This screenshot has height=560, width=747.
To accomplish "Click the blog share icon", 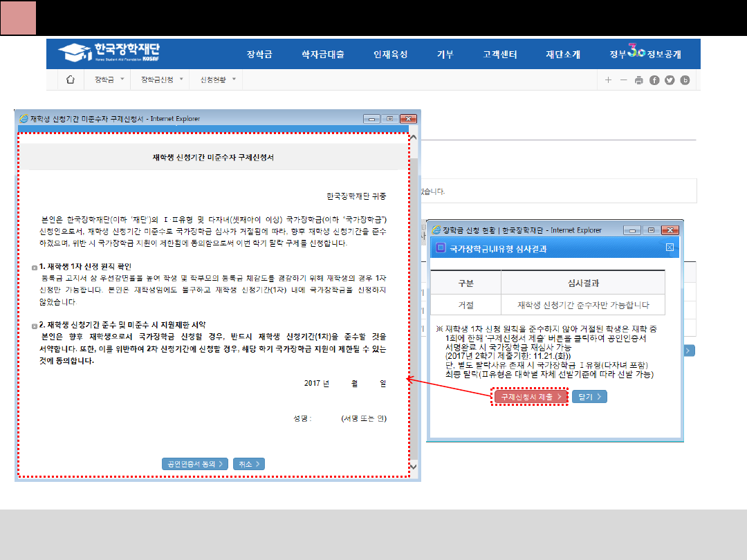I will pyautogui.click(x=685, y=80).
